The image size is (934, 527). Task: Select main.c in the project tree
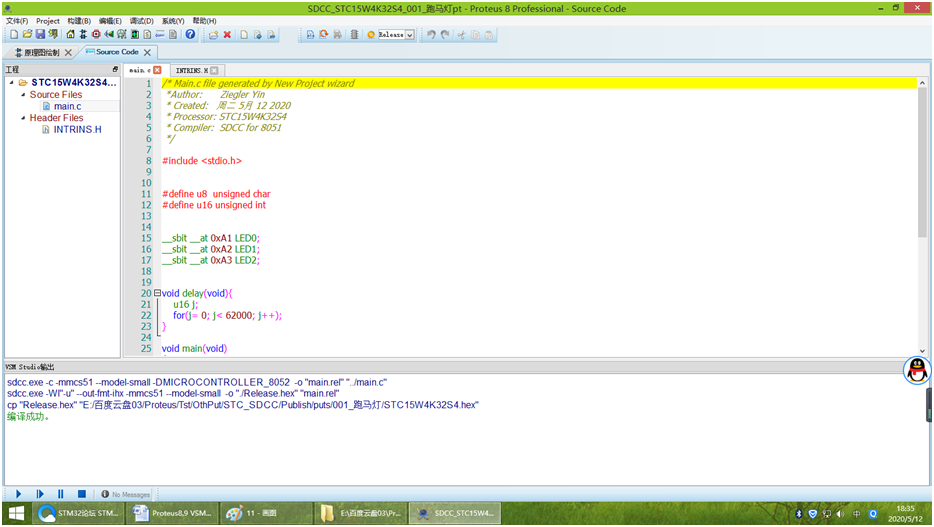tap(67, 106)
